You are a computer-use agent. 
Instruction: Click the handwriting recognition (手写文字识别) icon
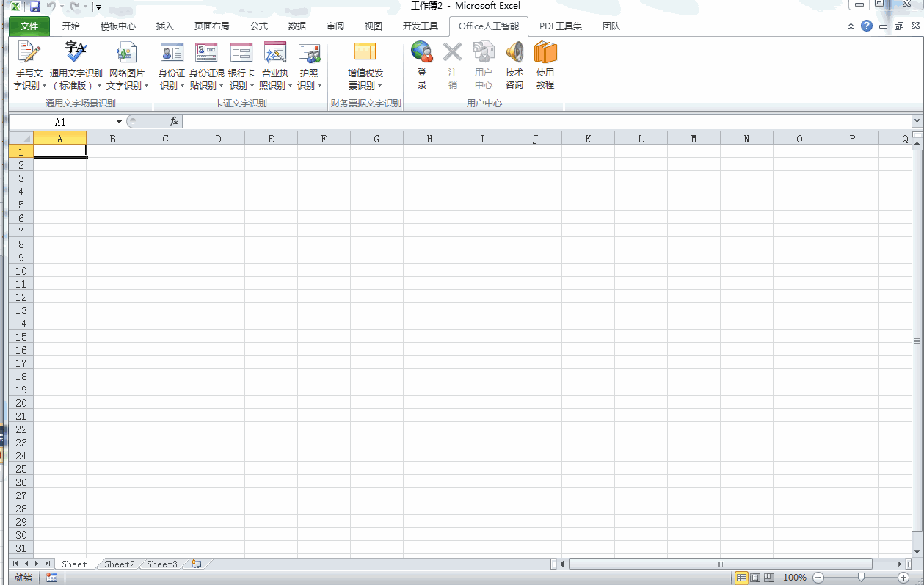tap(29, 54)
